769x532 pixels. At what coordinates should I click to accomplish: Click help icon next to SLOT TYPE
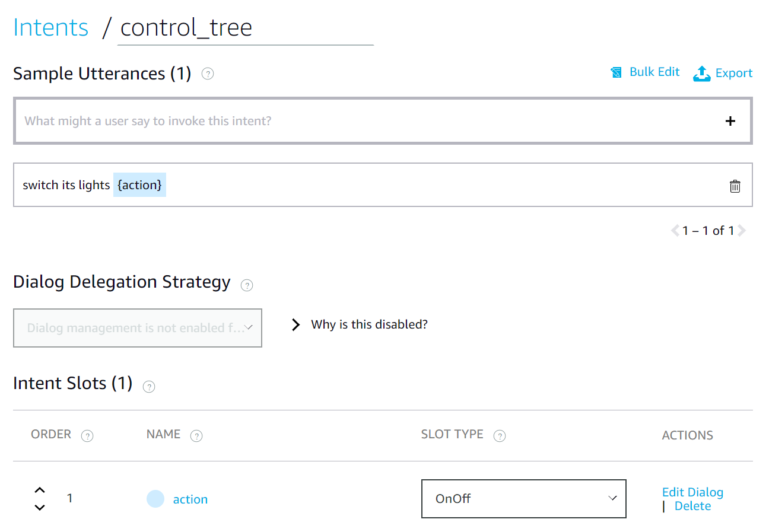click(500, 436)
